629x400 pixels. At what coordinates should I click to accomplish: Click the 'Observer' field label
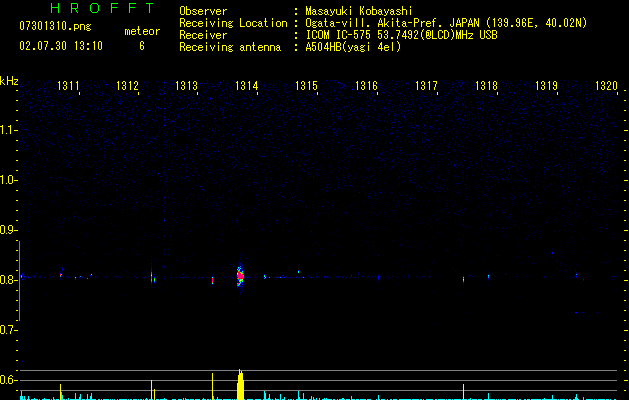[203, 11]
